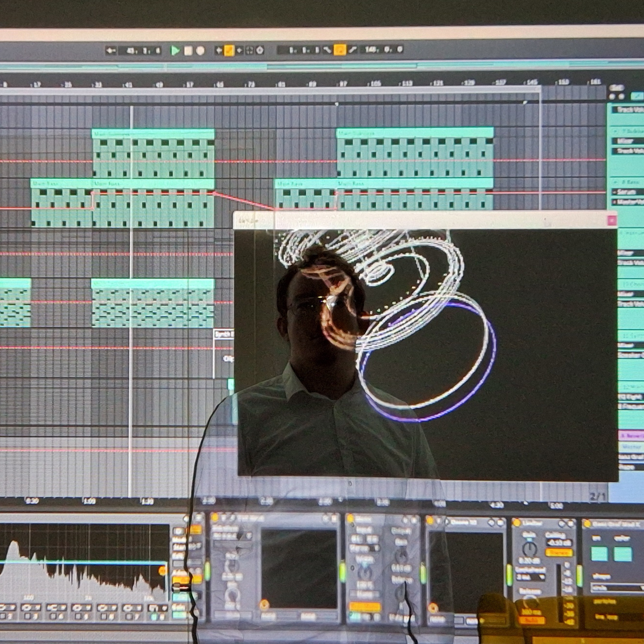Toggle the orange Loop switch
This screenshot has width=644, height=644.
point(340,50)
